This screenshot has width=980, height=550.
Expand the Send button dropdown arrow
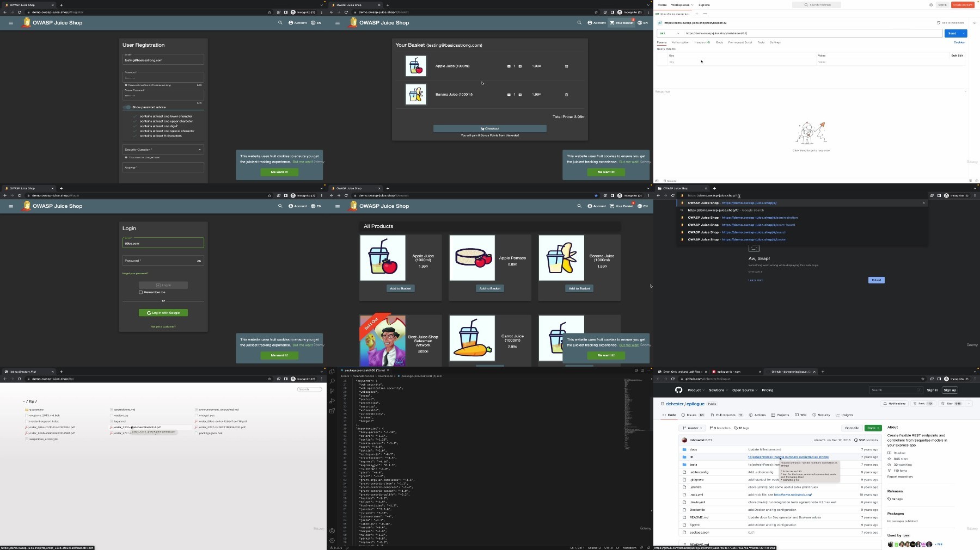click(964, 33)
